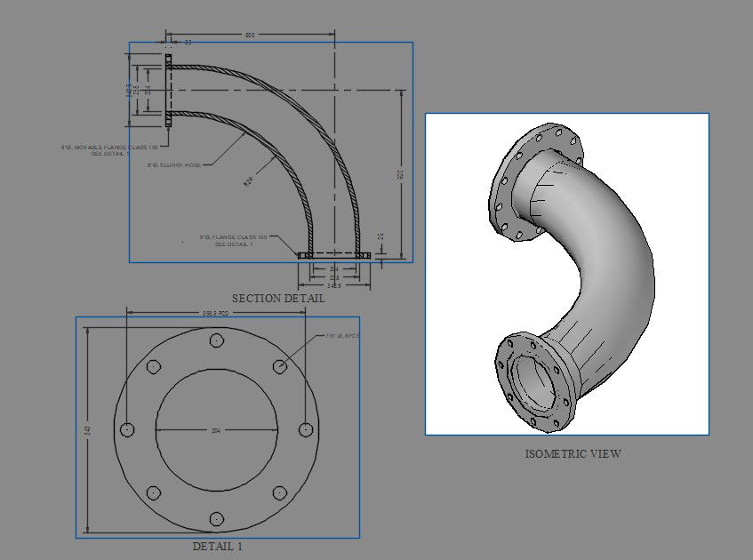The width and height of the screenshot is (753, 560).
Task: Click the SECTION DETAIL title text
Action: pos(277,299)
